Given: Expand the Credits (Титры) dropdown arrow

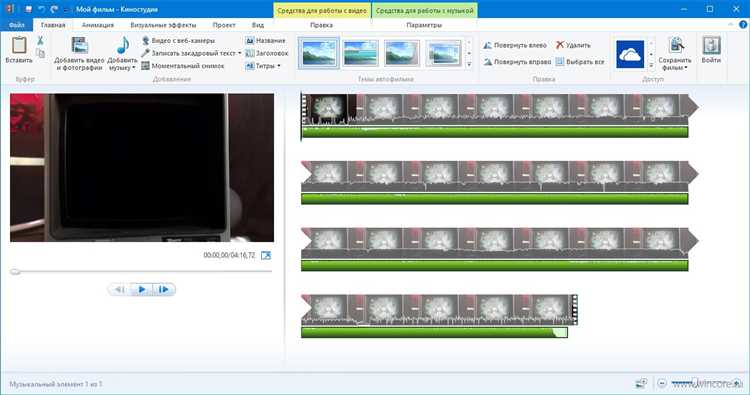Looking at the screenshot, I should pos(279,66).
